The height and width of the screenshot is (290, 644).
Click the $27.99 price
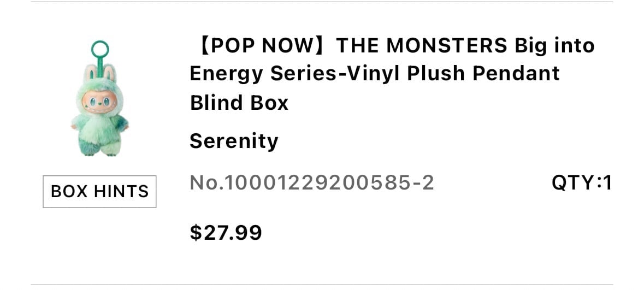[226, 233]
